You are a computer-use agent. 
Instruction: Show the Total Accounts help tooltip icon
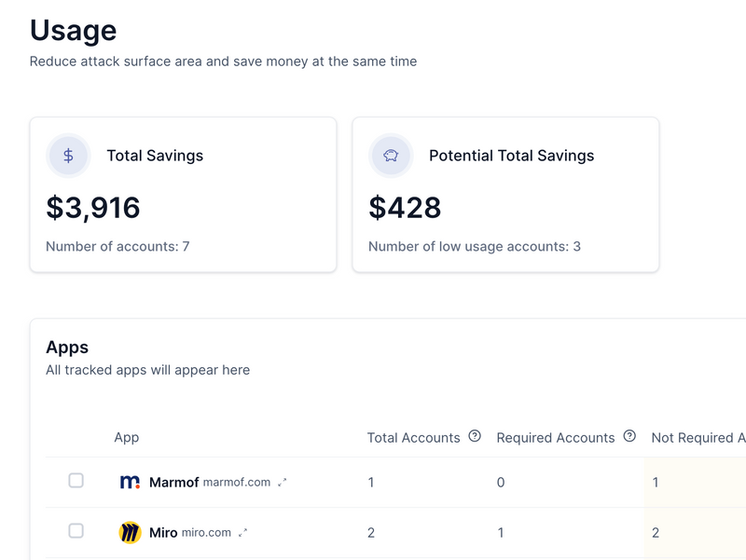[475, 436]
